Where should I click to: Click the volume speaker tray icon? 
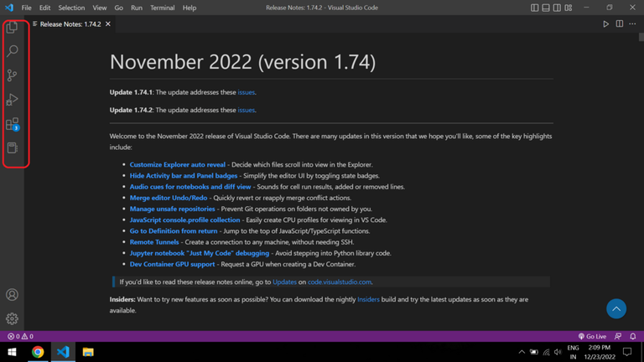click(558, 352)
